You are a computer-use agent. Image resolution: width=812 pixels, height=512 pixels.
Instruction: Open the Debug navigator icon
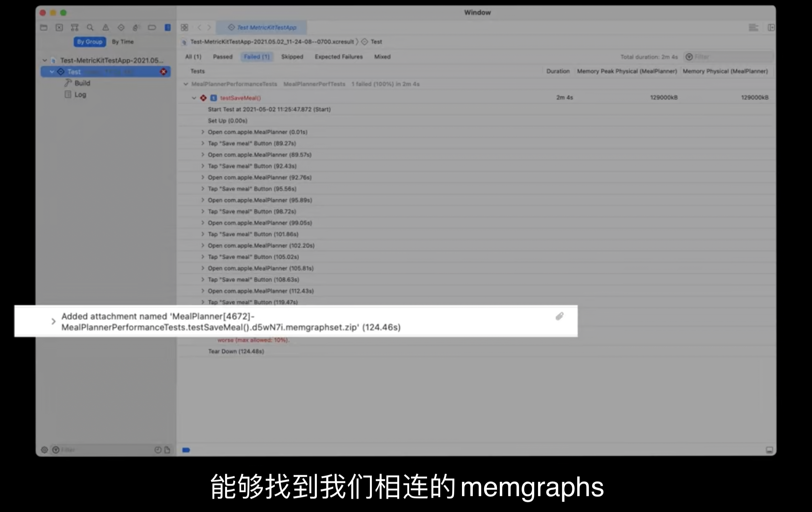[136, 27]
